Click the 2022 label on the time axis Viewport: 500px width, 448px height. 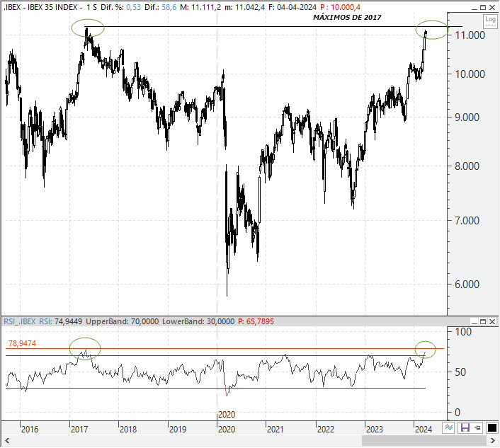(326, 430)
